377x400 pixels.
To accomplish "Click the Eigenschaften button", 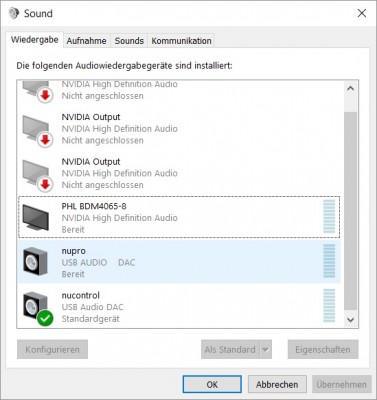I will point(323,350).
